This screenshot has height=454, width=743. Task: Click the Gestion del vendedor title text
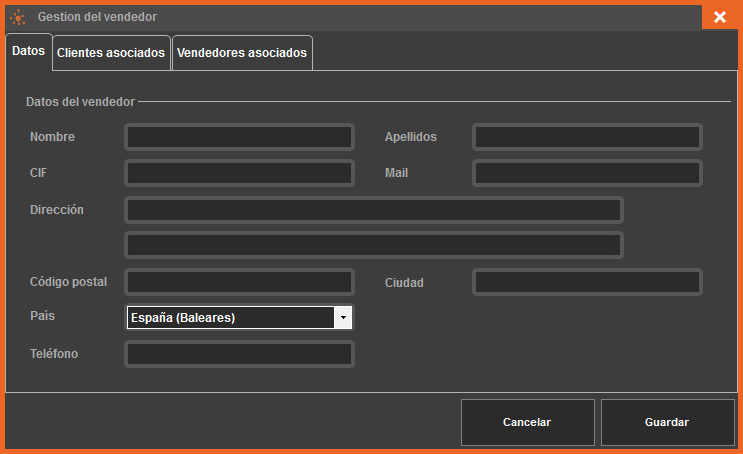[97, 17]
